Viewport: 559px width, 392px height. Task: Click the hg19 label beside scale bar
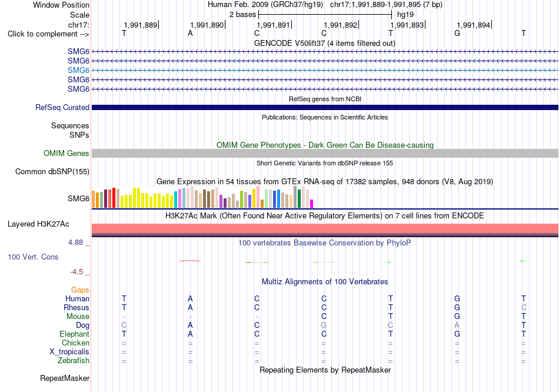click(405, 15)
